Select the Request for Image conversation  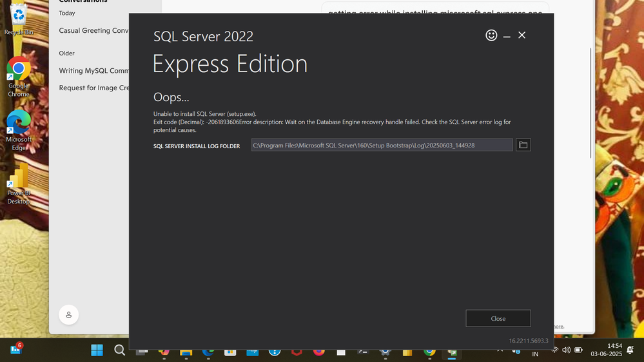(x=94, y=88)
